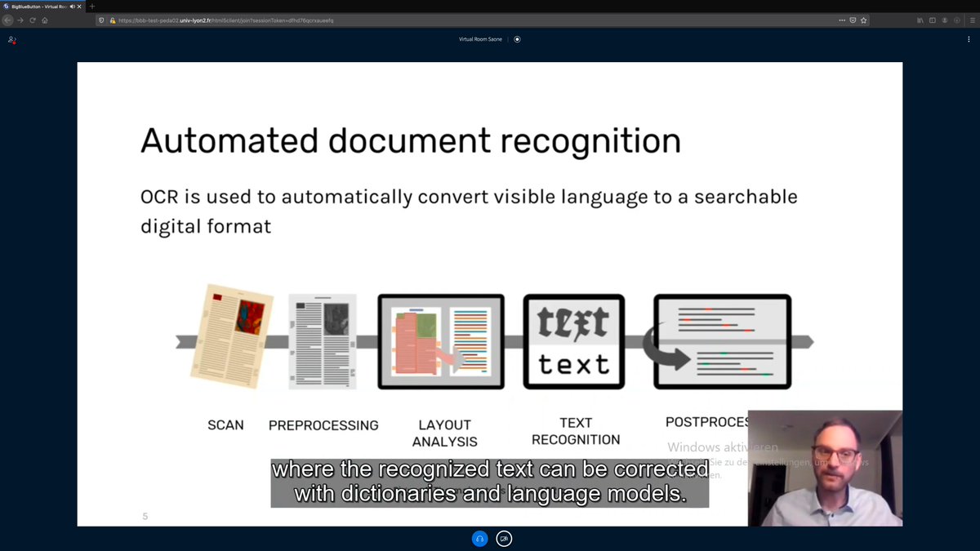The image size is (980, 551).
Task: Select the BigBlueButton browser tab
Action: [x=42, y=6]
